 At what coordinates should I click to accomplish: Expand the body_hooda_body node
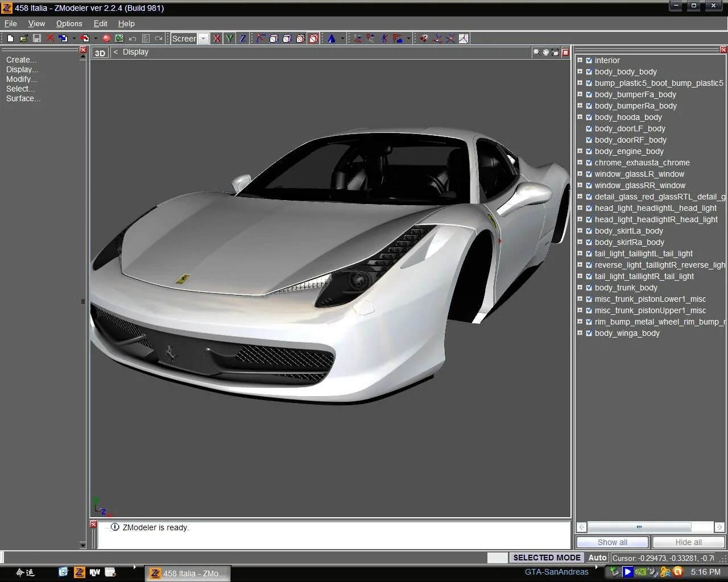[580, 117]
